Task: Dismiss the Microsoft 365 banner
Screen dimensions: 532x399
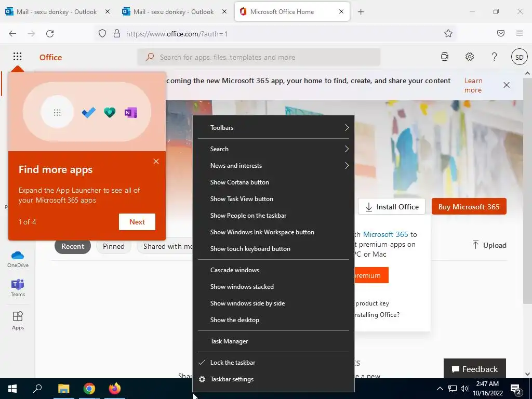Action: coord(507,85)
